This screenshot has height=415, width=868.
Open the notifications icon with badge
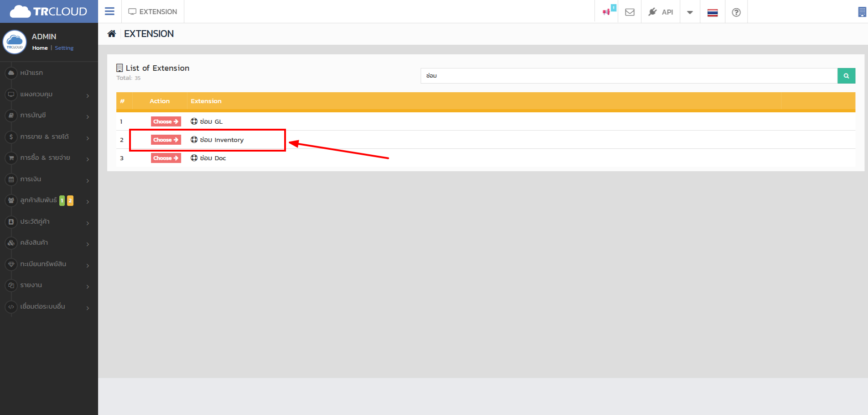click(x=607, y=11)
